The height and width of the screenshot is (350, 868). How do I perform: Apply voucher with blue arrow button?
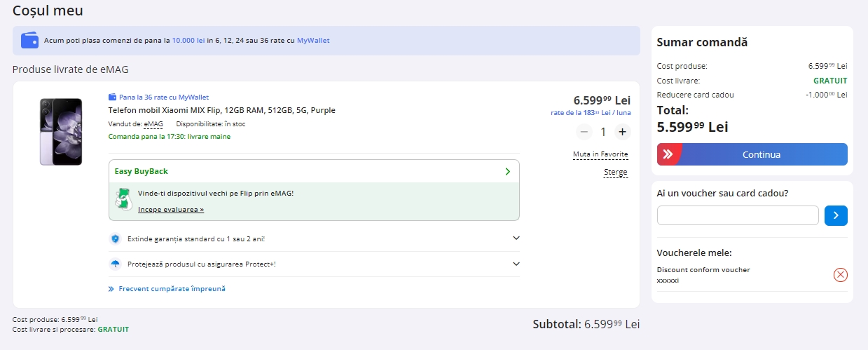click(x=836, y=215)
